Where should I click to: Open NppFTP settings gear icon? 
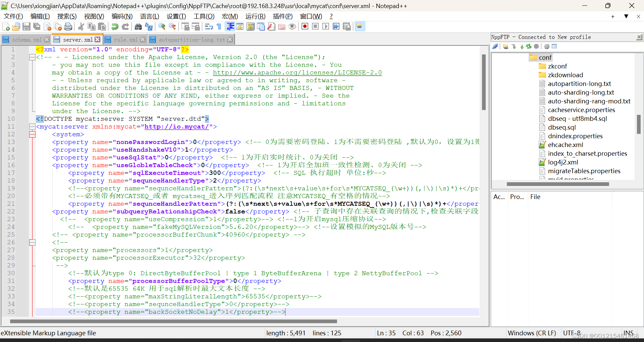tap(547, 46)
